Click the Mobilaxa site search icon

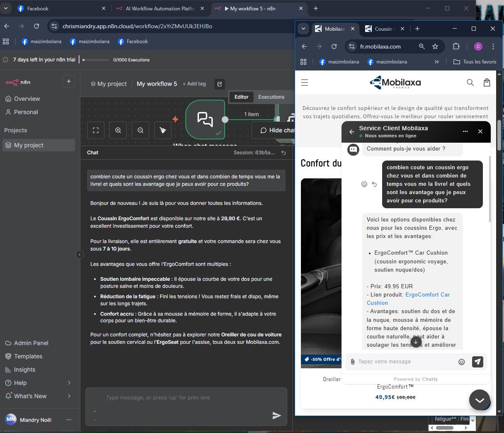coord(470,83)
